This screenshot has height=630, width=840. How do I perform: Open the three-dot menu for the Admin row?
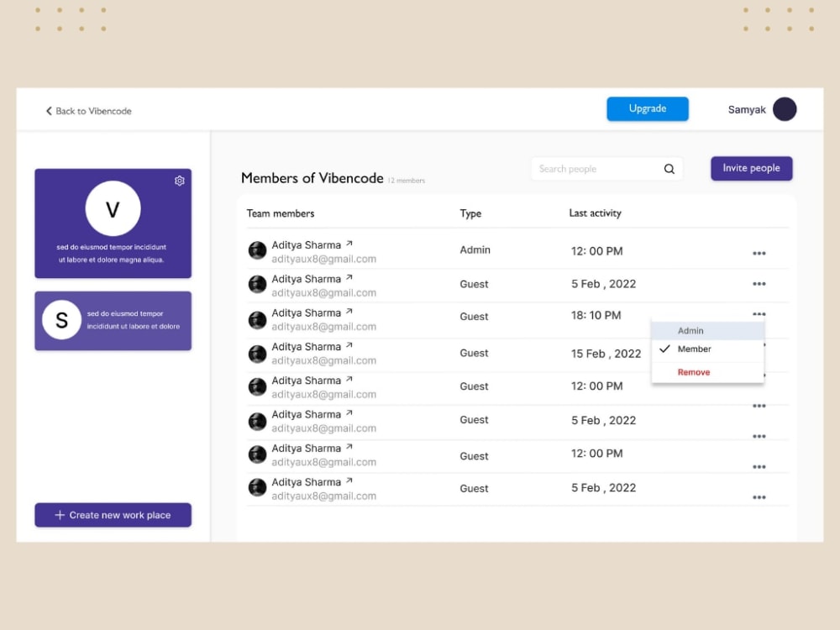point(759,253)
